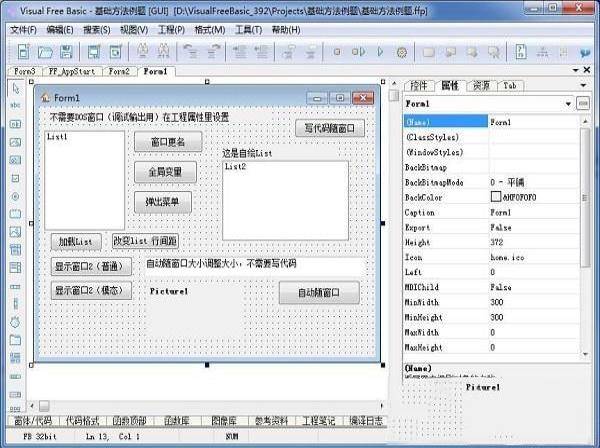Switch to the Form2 editor tab
This screenshot has width=600, height=448.
119,72
